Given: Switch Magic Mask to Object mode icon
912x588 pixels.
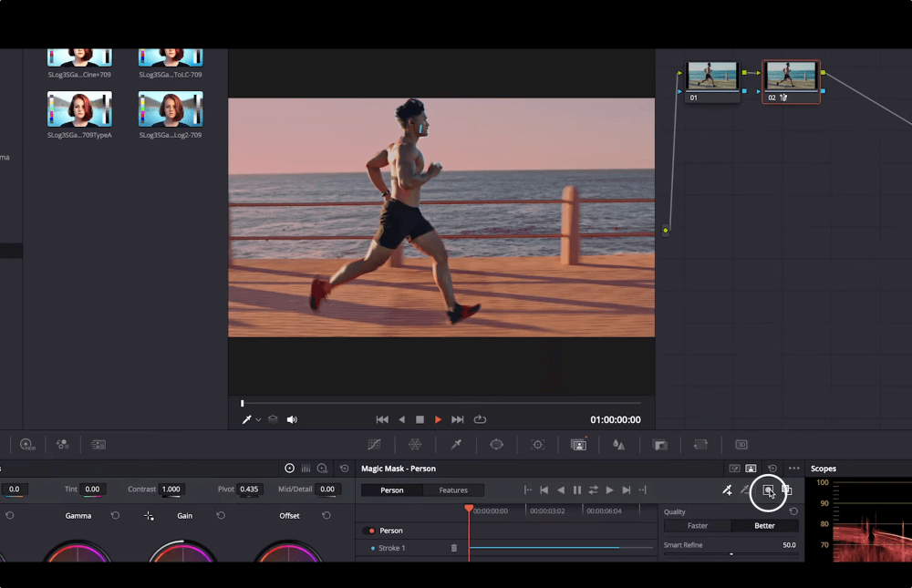Looking at the screenshot, I should coord(734,469).
